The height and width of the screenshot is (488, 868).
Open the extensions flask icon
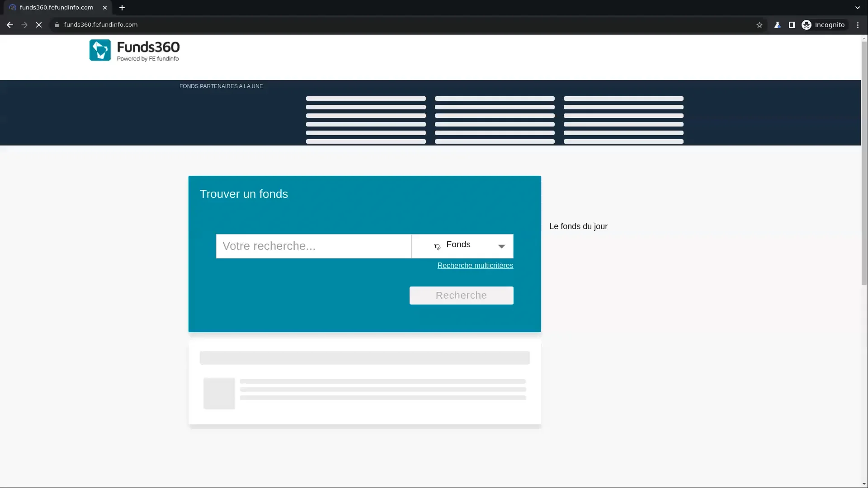click(777, 25)
